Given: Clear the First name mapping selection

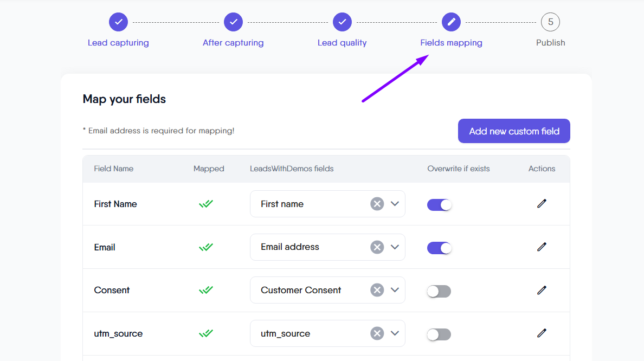Looking at the screenshot, I should tap(377, 204).
